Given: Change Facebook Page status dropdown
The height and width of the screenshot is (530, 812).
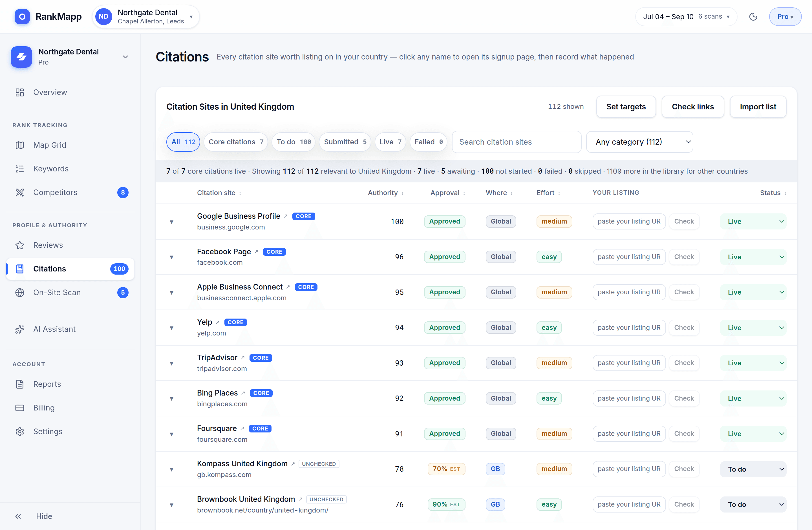Looking at the screenshot, I should (753, 257).
